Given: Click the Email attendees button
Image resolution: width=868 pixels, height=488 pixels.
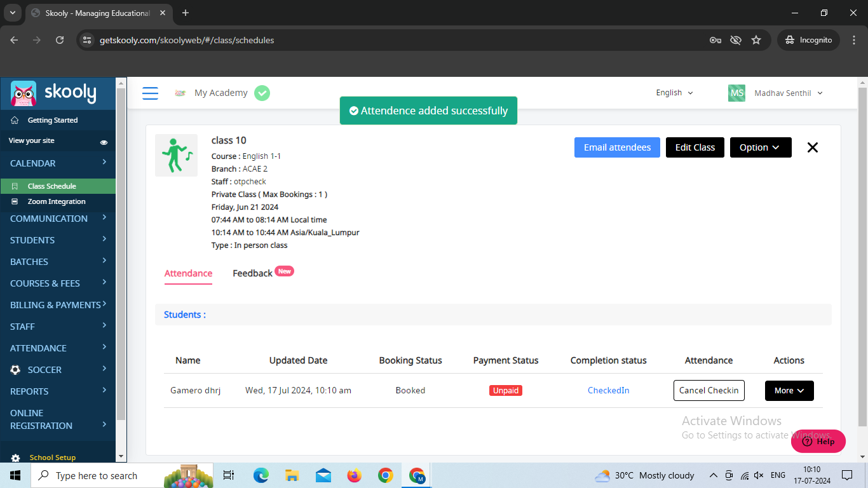Looking at the screenshot, I should coord(617,147).
